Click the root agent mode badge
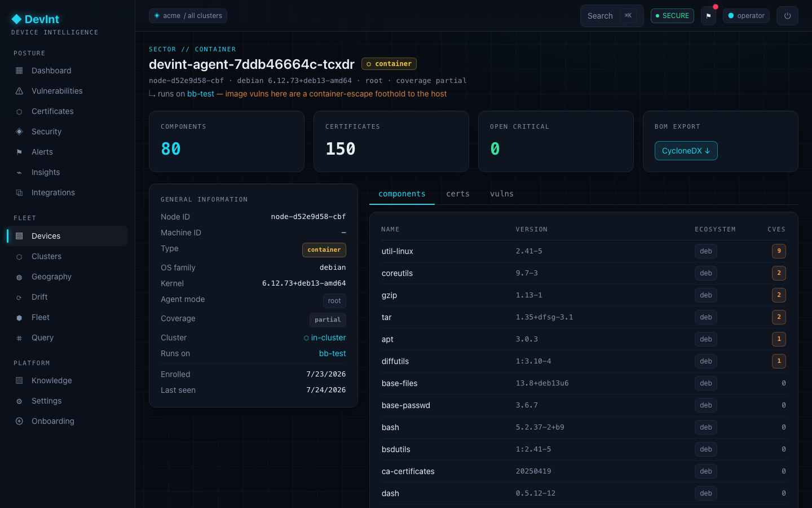This screenshot has width=812, height=508. 334,301
